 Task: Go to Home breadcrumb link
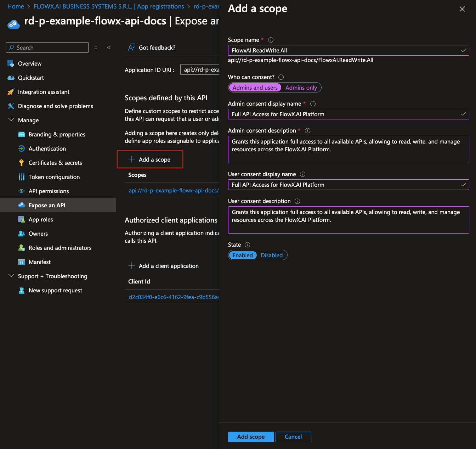click(x=16, y=6)
